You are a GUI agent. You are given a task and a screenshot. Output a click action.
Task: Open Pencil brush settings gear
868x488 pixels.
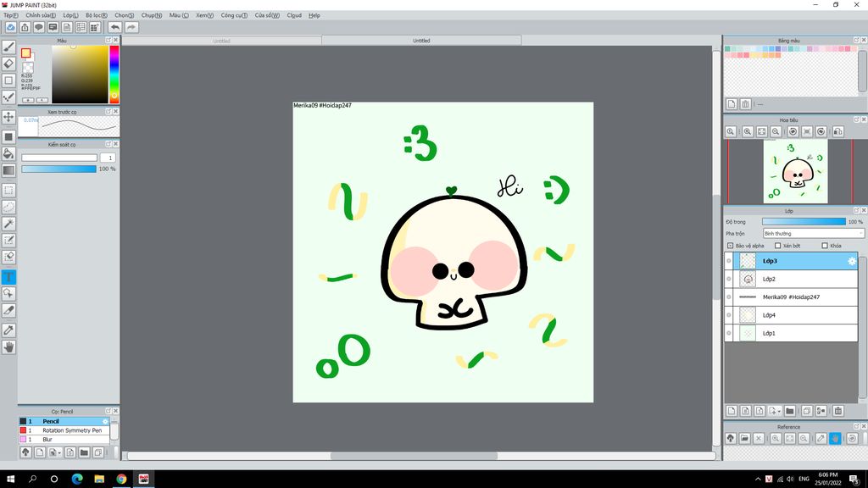click(105, 422)
